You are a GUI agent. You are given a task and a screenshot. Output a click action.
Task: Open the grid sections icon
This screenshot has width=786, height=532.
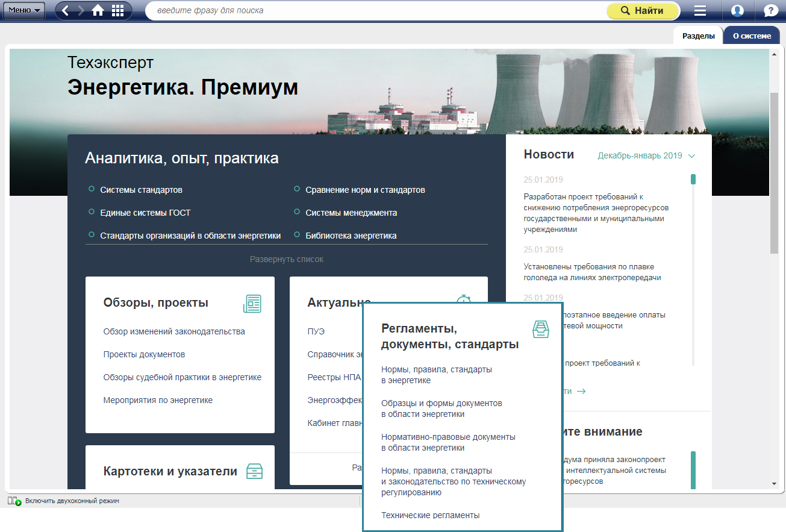tap(118, 10)
